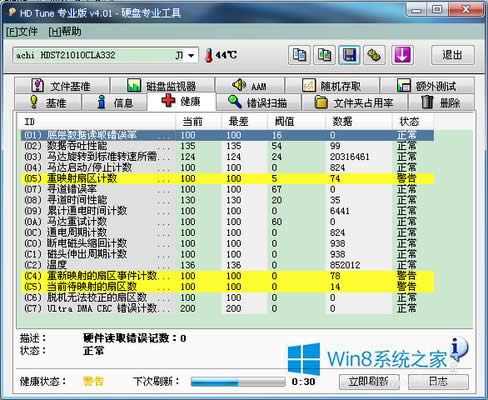Open the options gears icon
The height and width of the screenshot is (400, 488).
[374, 55]
